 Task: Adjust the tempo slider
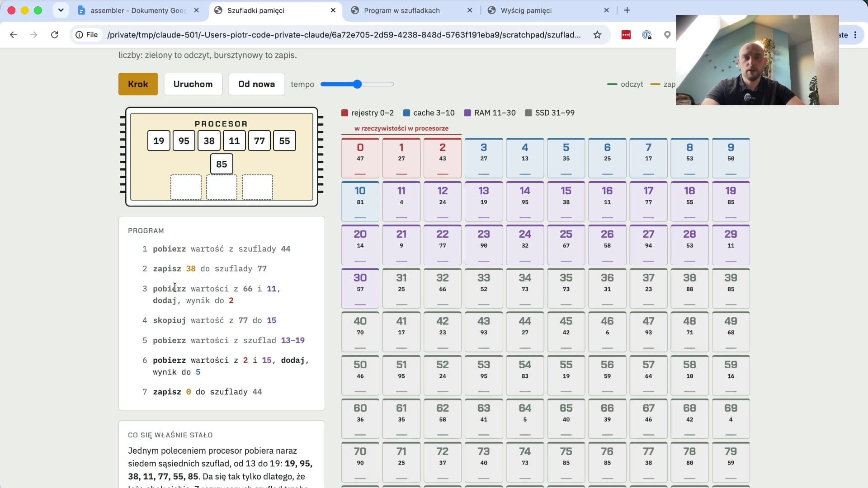tap(357, 84)
